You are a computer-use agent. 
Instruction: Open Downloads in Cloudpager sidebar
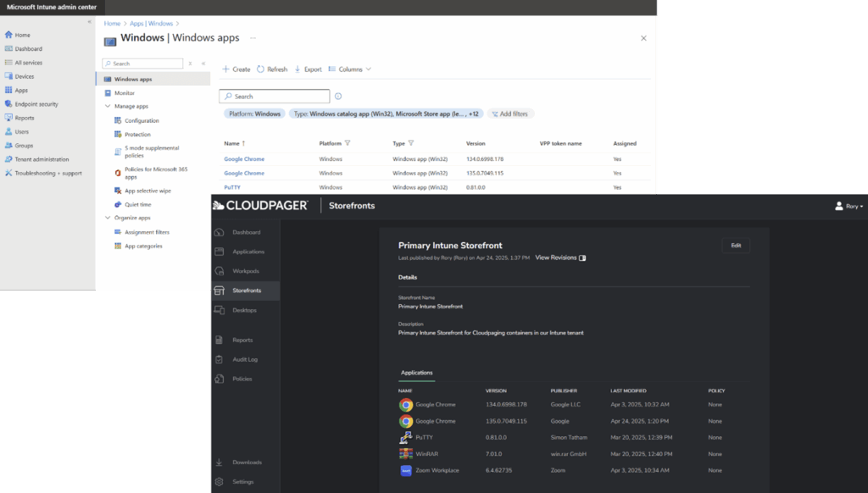246,463
